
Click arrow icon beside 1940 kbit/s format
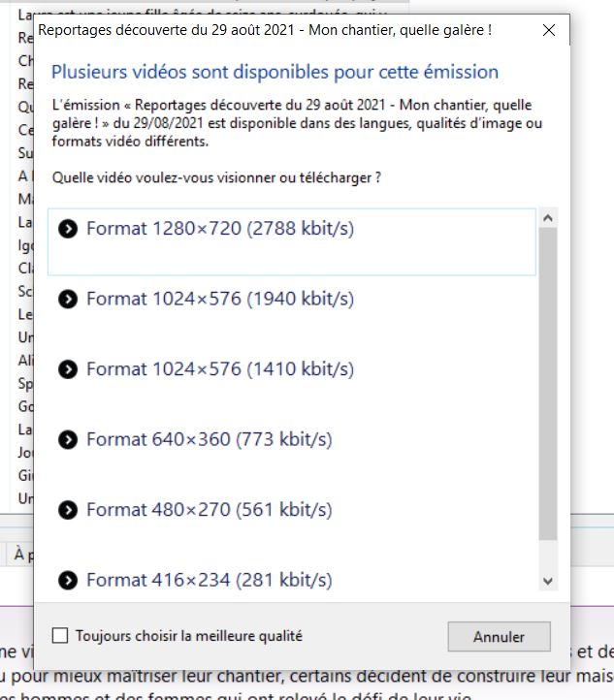click(68, 300)
